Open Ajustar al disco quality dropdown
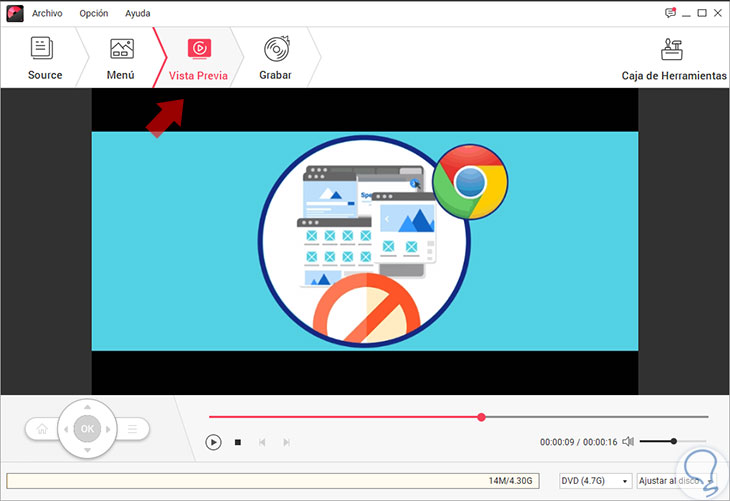The image size is (730, 501). tap(676, 481)
